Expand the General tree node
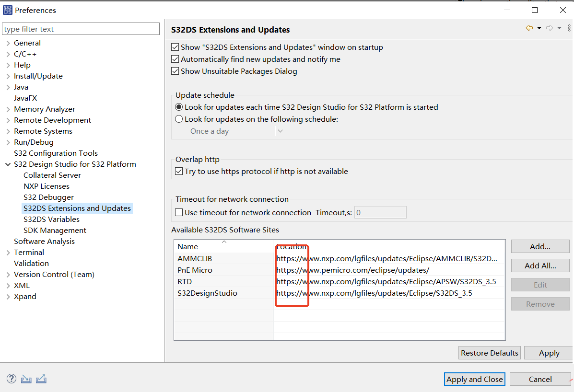Viewport: 574px width, 392px height. (x=8, y=43)
